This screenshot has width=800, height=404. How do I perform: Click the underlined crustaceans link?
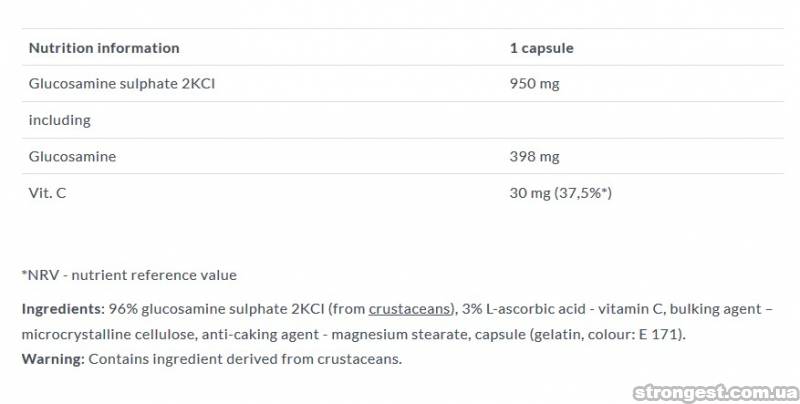click(410, 309)
